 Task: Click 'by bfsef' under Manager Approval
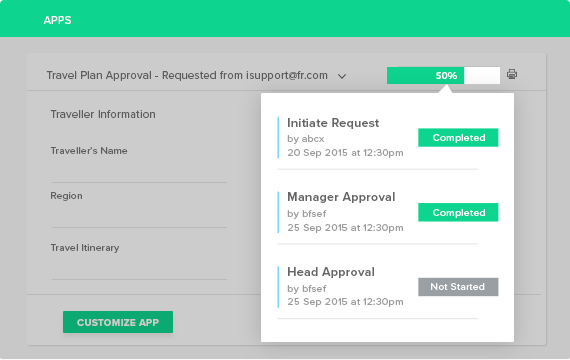click(307, 214)
